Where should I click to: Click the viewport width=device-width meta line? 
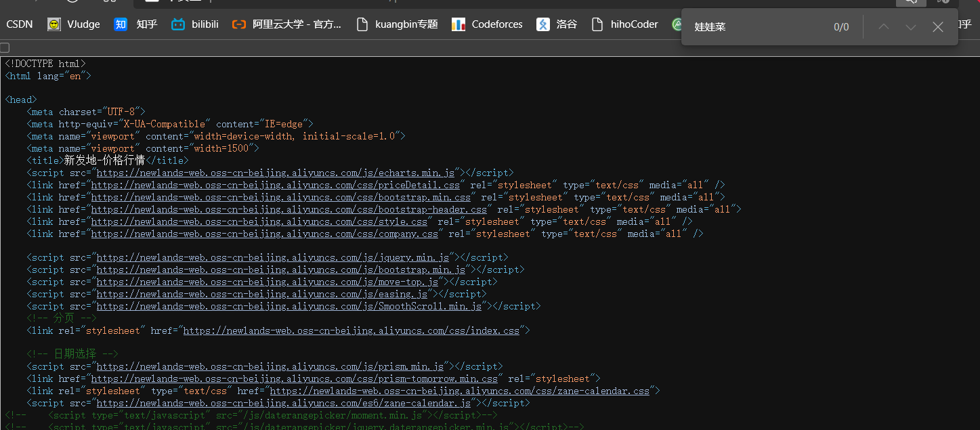[216, 136]
